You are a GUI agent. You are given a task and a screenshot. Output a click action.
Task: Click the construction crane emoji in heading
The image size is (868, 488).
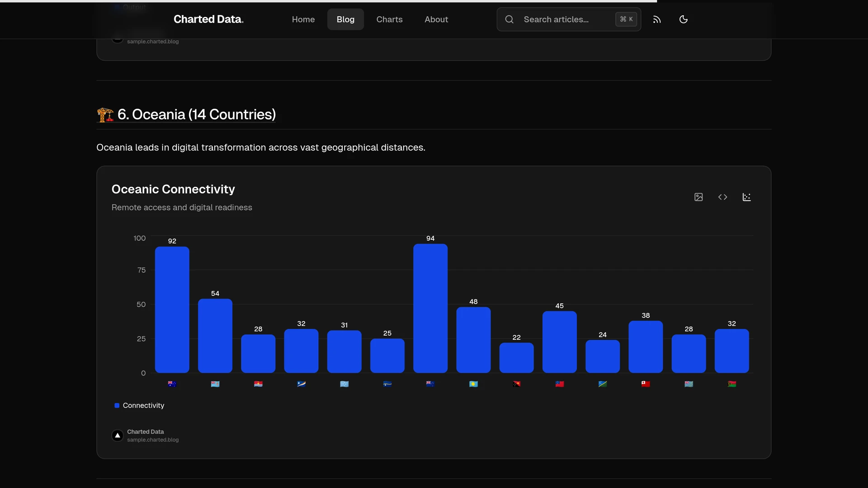coord(105,115)
